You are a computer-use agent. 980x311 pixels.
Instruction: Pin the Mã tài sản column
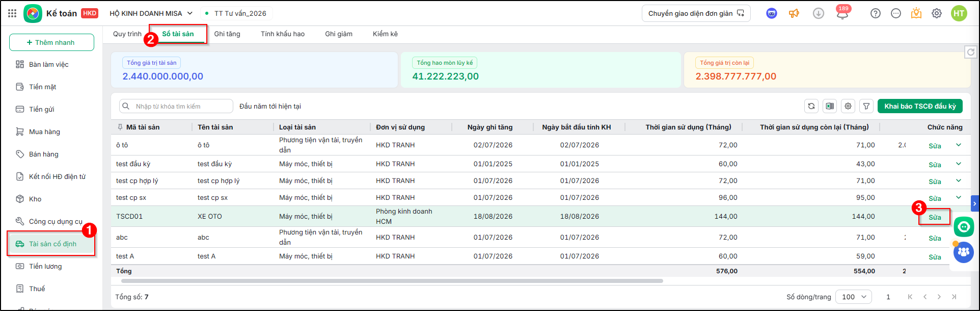click(x=120, y=127)
